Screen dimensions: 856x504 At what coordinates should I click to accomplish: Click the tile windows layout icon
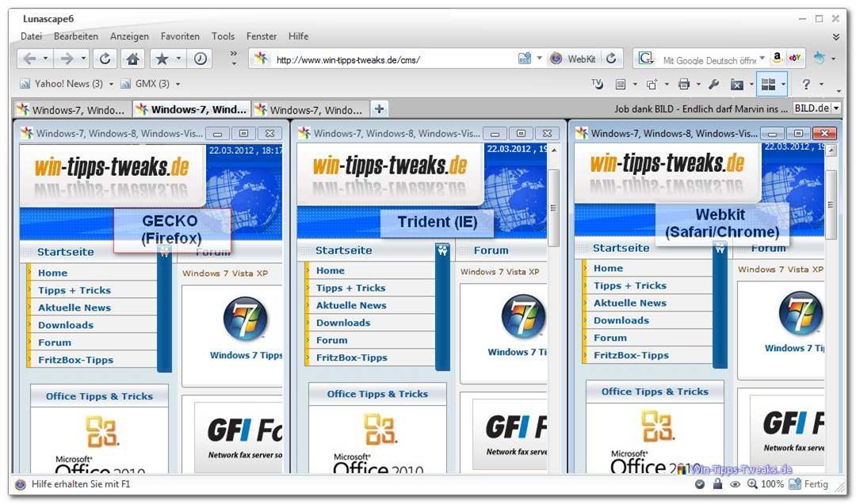[768, 84]
